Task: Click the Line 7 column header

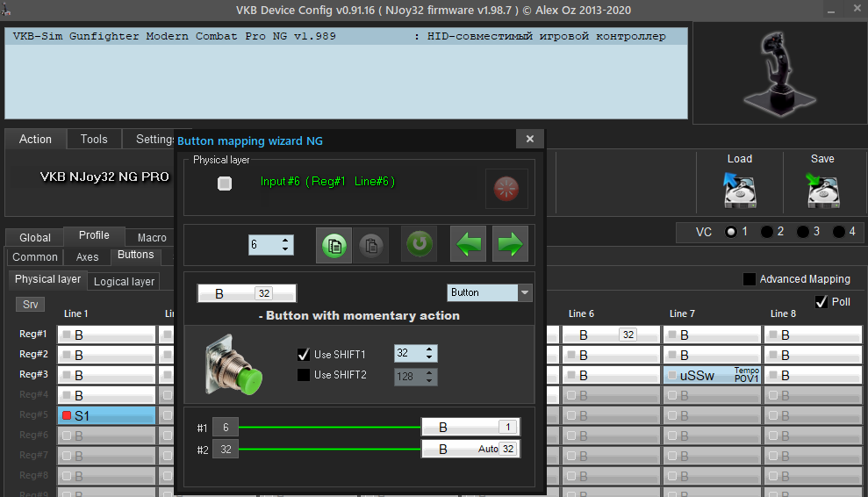Action: 681,313
